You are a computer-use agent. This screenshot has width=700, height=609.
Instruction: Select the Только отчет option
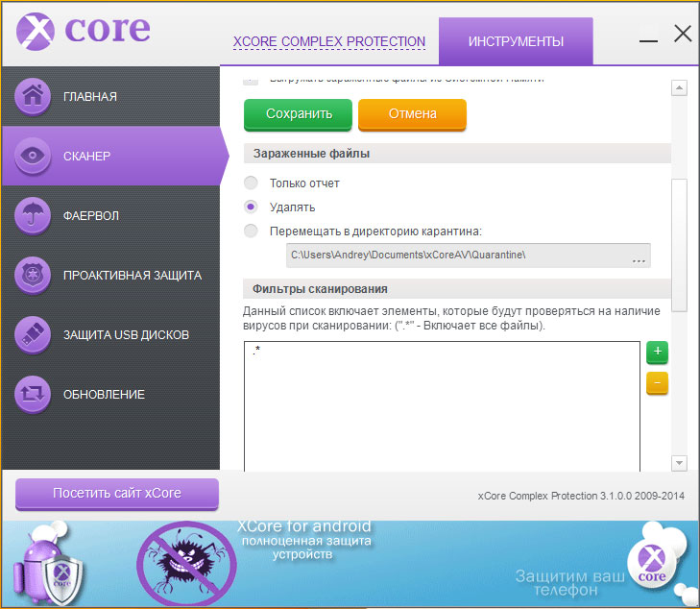tap(251, 183)
